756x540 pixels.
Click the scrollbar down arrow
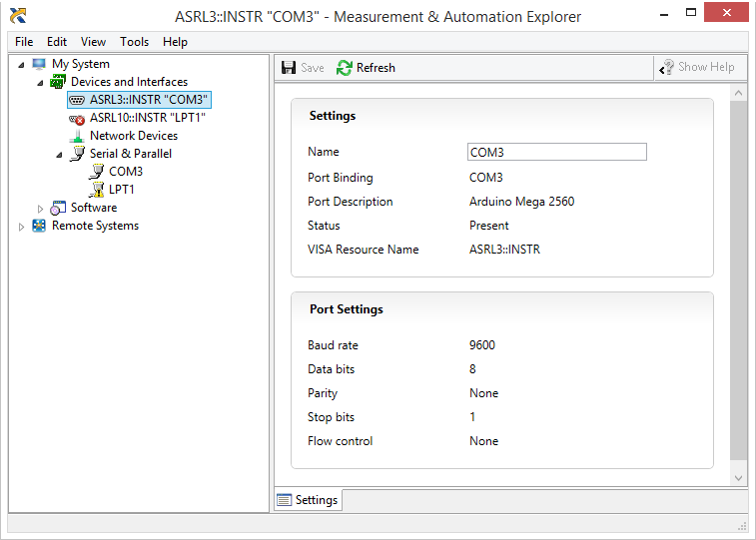(x=738, y=478)
